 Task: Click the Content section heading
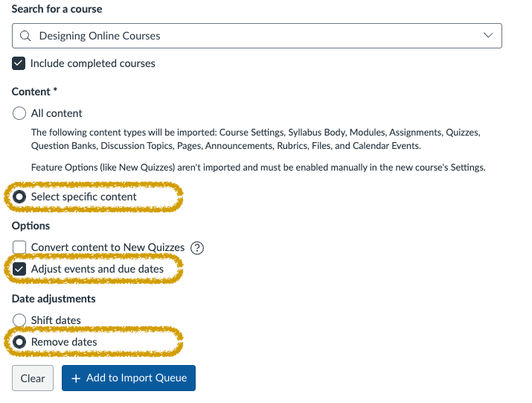(35, 92)
